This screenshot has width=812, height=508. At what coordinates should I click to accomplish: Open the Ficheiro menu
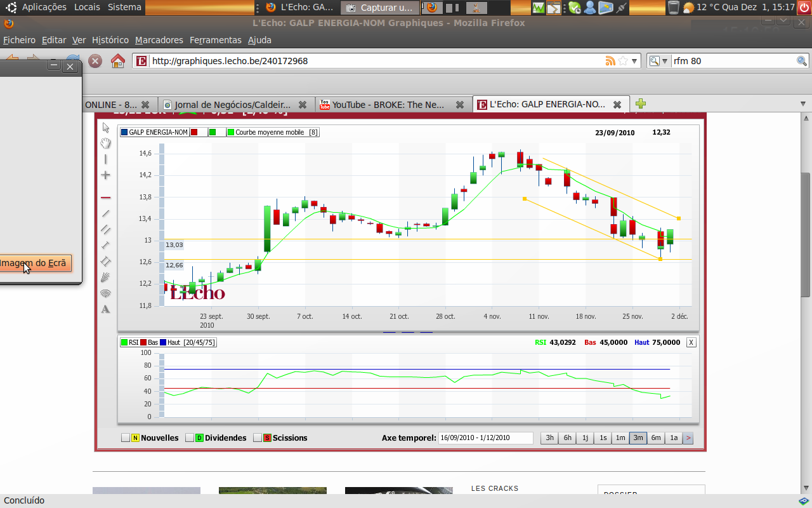[19, 40]
